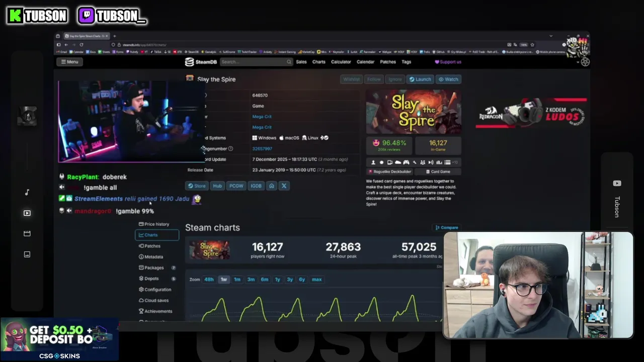Open the Roguelike Deckbuilder tag
The width and height of the screenshot is (644, 362).
click(x=390, y=171)
